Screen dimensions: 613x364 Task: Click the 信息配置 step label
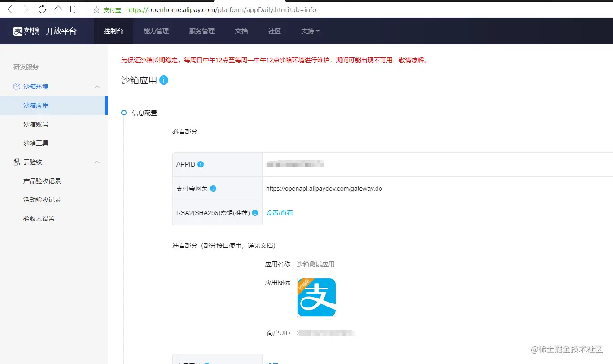144,113
